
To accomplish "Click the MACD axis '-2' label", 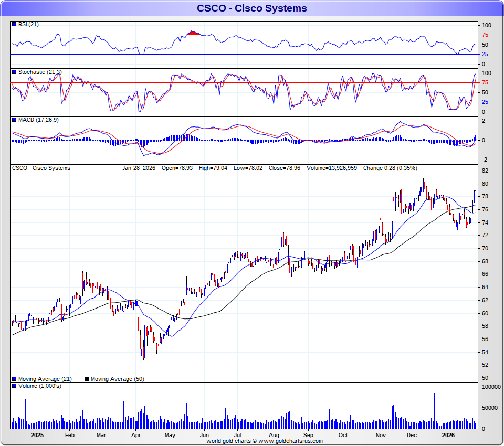I will click(x=484, y=160).
